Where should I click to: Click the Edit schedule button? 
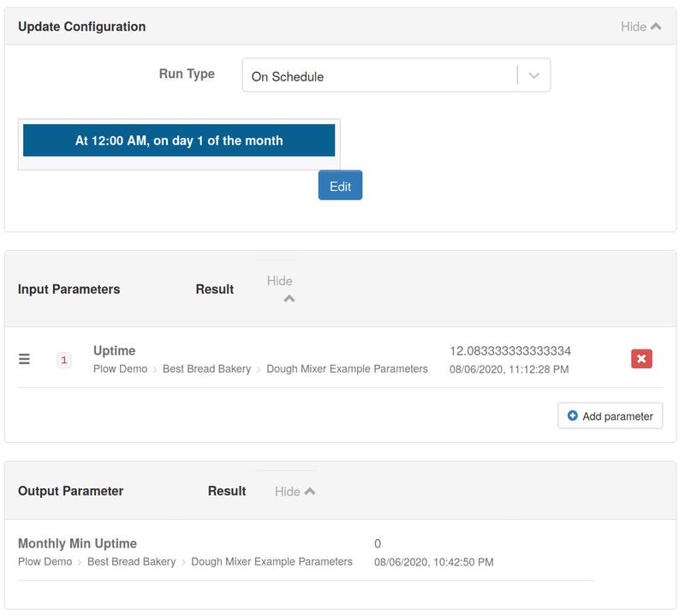tap(340, 185)
